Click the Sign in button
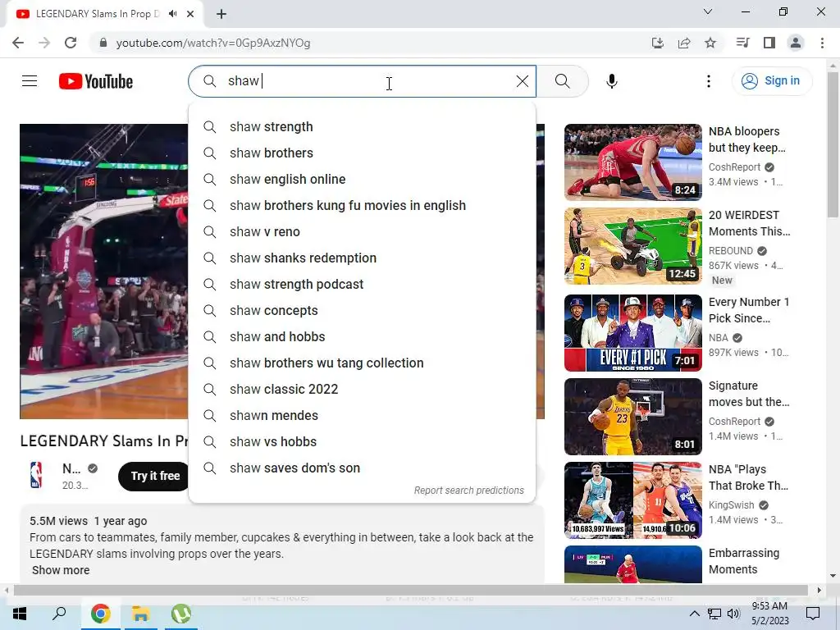 click(x=771, y=81)
